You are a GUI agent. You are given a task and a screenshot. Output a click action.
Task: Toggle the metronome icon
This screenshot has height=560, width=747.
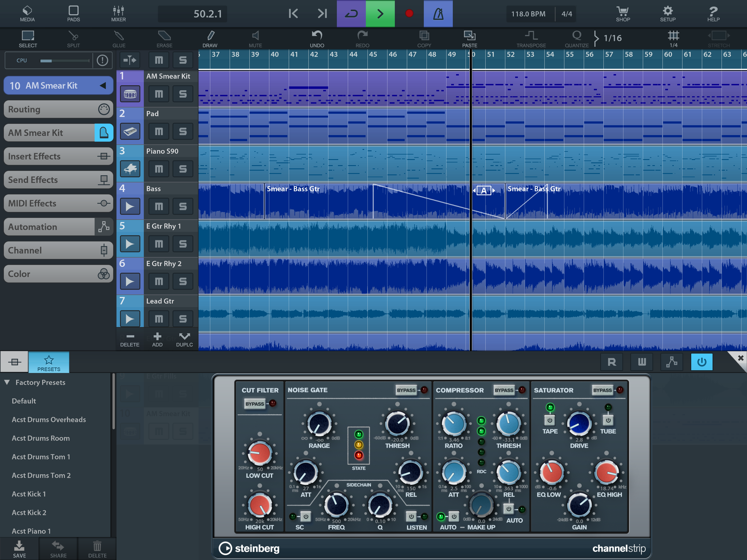pos(438,14)
